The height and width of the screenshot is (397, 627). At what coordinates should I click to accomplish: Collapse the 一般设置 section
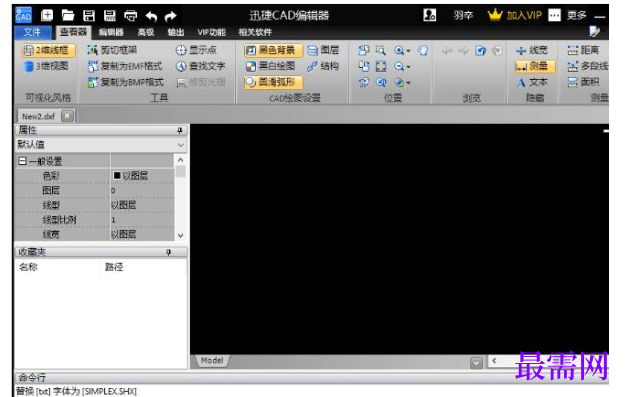click(x=22, y=161)
